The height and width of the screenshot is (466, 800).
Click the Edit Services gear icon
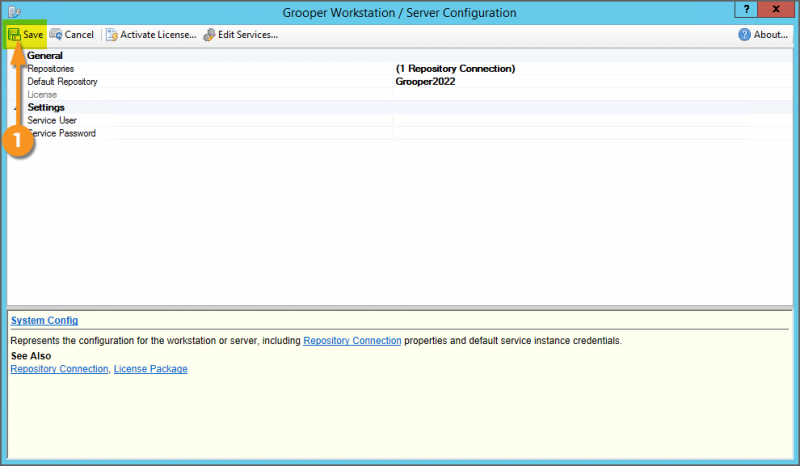point(209,35)
